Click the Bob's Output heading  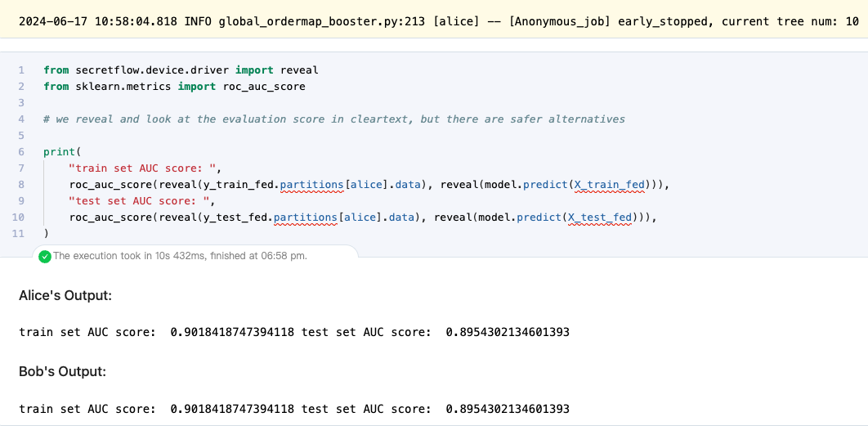(x=62, y=372)
